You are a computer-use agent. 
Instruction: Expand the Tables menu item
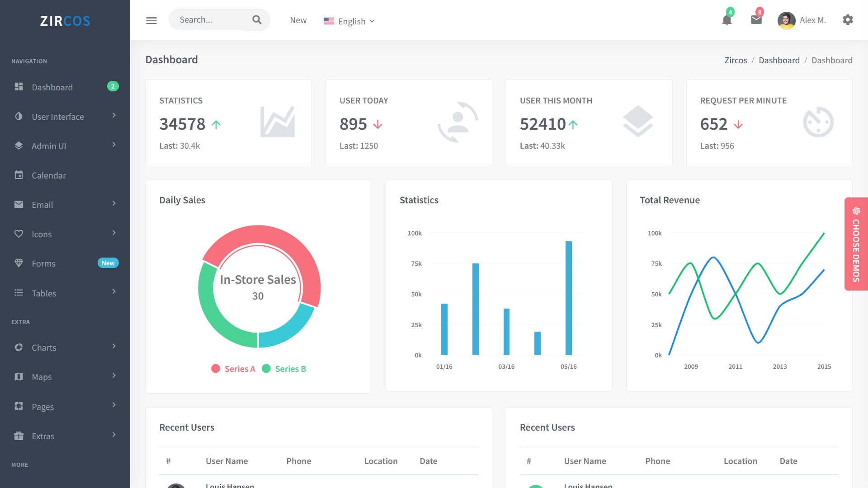click(44, 293)
